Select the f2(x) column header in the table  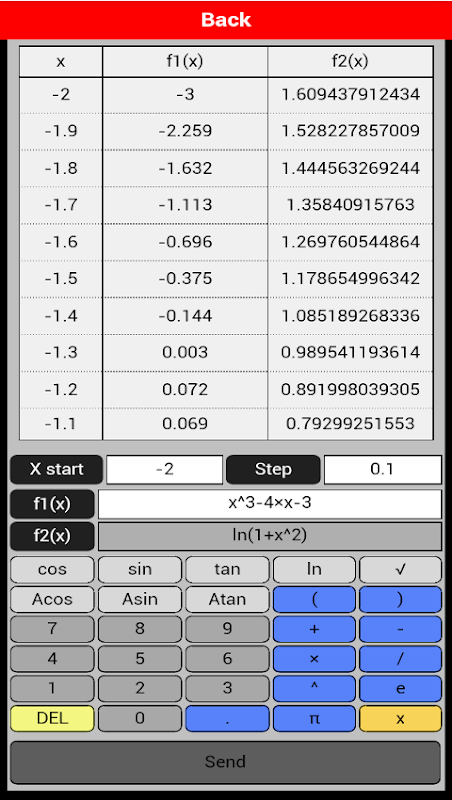[350, 62]
